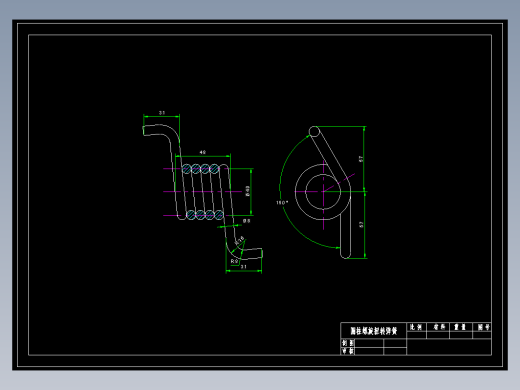Select the 制图 label in title block

point(348,343)
